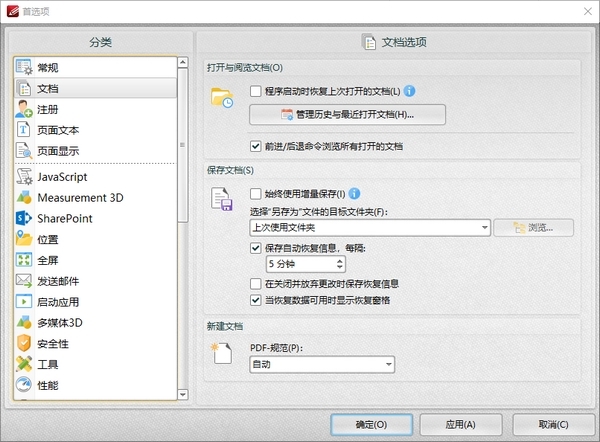Image resolution: width=600 pixels, height=442 pixels.
Task: Enable 在关闭并放弃更改时保存恢复信息 checkbox
Action: click(x=255, y=284)
